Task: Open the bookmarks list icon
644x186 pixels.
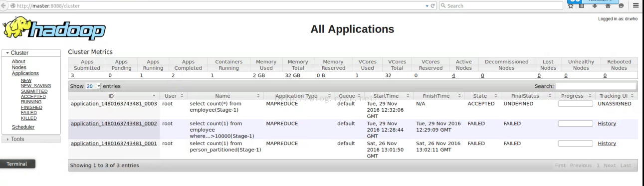Action: pos(582,6)
